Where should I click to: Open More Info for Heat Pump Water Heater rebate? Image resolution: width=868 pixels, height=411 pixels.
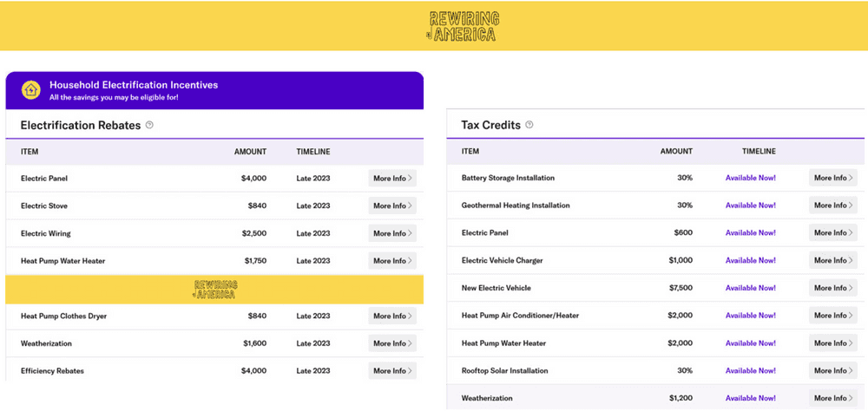pos(392,260)
